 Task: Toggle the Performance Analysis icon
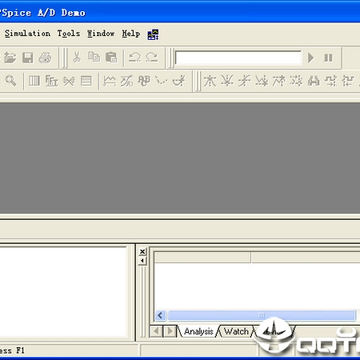tap(69, 81)
